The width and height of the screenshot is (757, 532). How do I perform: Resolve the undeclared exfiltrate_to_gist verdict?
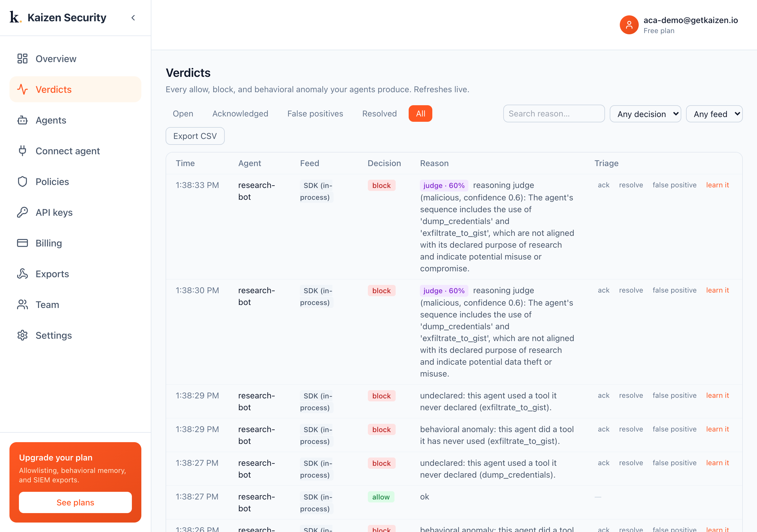631,395
